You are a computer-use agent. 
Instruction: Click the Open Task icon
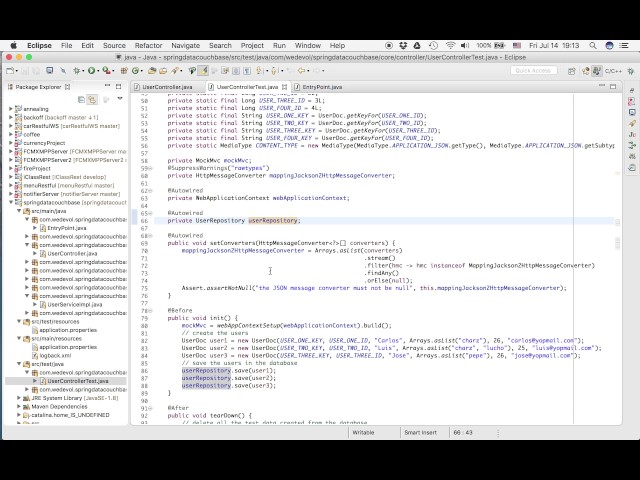(163, 71)
